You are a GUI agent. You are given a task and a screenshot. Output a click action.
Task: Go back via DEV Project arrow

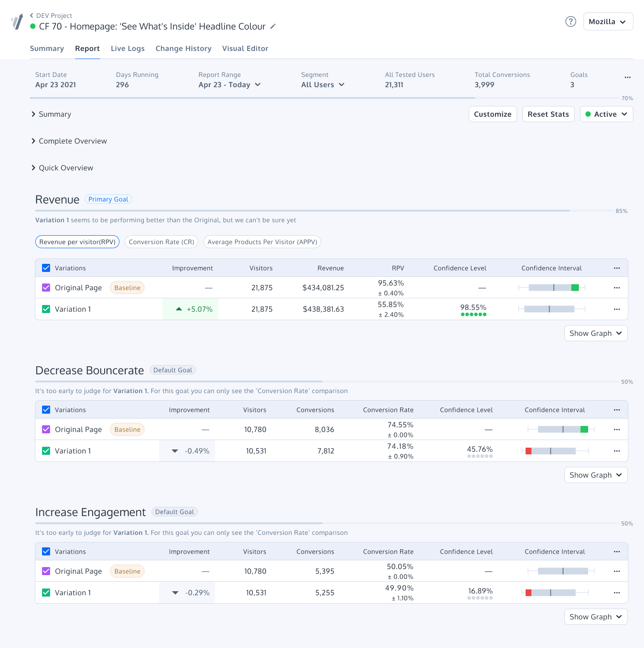tap(32, 16)
